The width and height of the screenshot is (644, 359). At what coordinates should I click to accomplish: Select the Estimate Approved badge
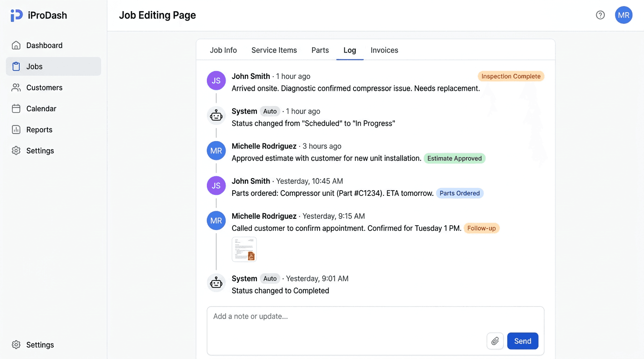454,158
